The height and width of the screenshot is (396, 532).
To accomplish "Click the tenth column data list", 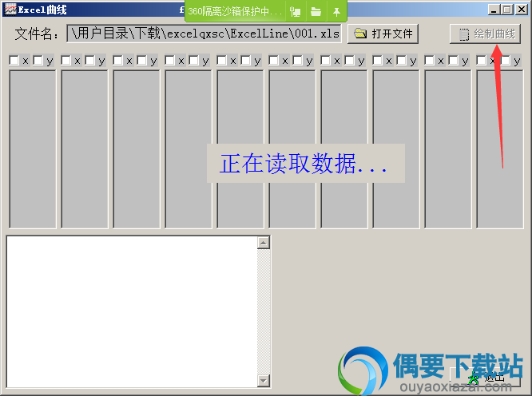I will (500, 149).
